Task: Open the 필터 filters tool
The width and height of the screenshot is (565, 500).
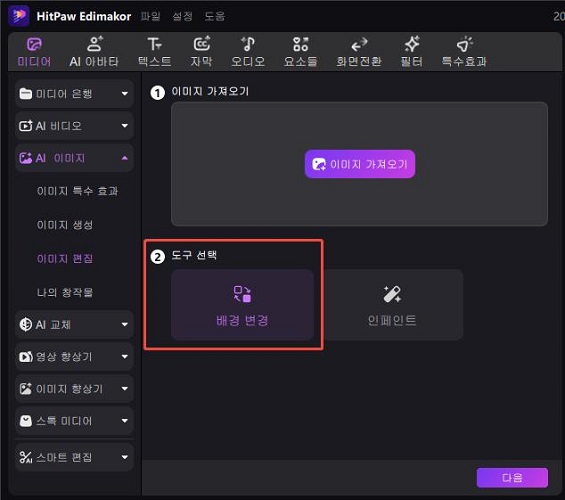Action: [x=411, y=52]
